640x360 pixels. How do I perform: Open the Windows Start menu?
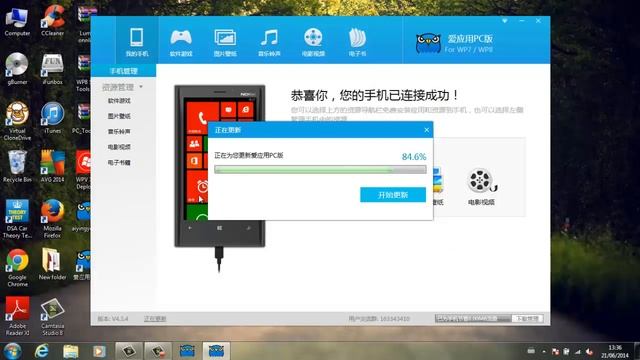(13, 351)
